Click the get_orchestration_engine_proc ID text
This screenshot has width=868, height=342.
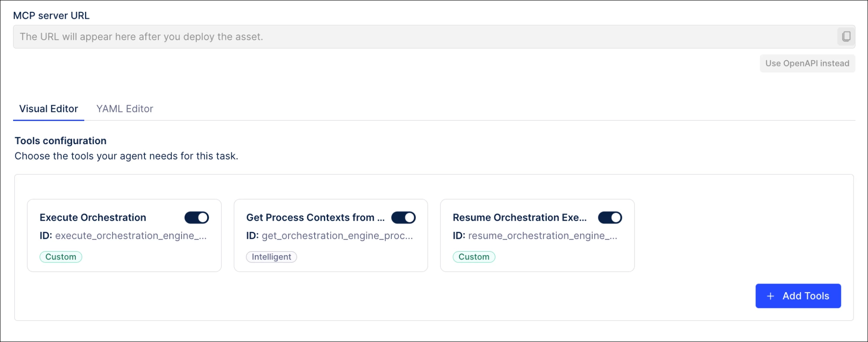(x=337, y=236)
